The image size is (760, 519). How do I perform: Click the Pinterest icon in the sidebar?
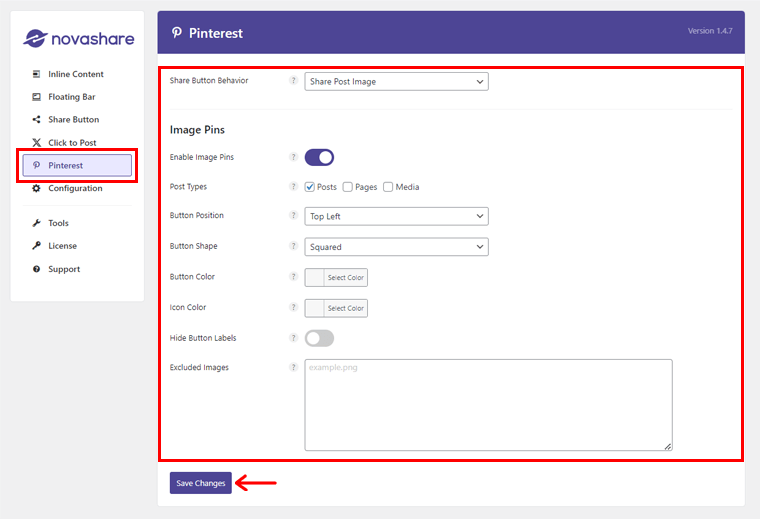coord(36,165)
